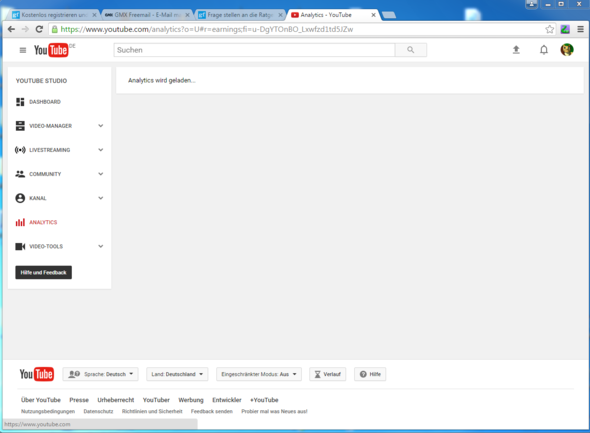Image resolution: width=590 pixels, height=433 pixels.
Task: Click the Livestreaming broadcast icon
Action: (20, 150)
